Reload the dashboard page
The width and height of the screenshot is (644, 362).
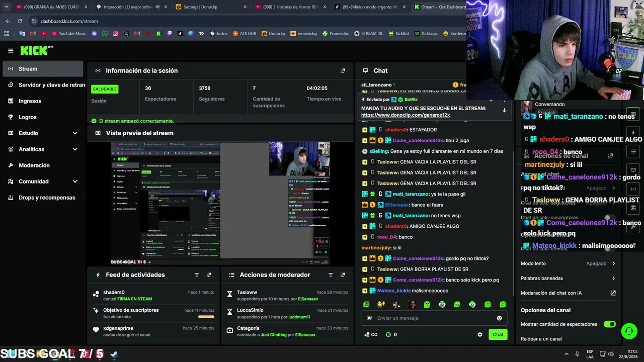pyautogui.click(x=20, y=21)
